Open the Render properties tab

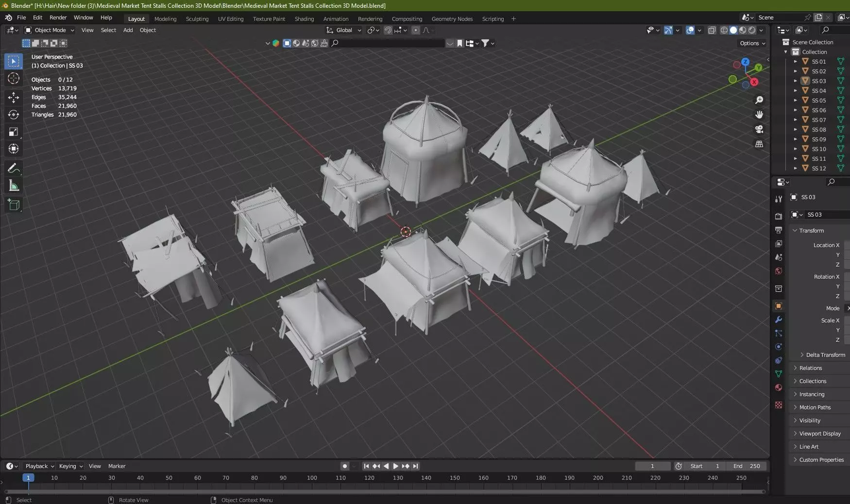(x=779, y=216)
